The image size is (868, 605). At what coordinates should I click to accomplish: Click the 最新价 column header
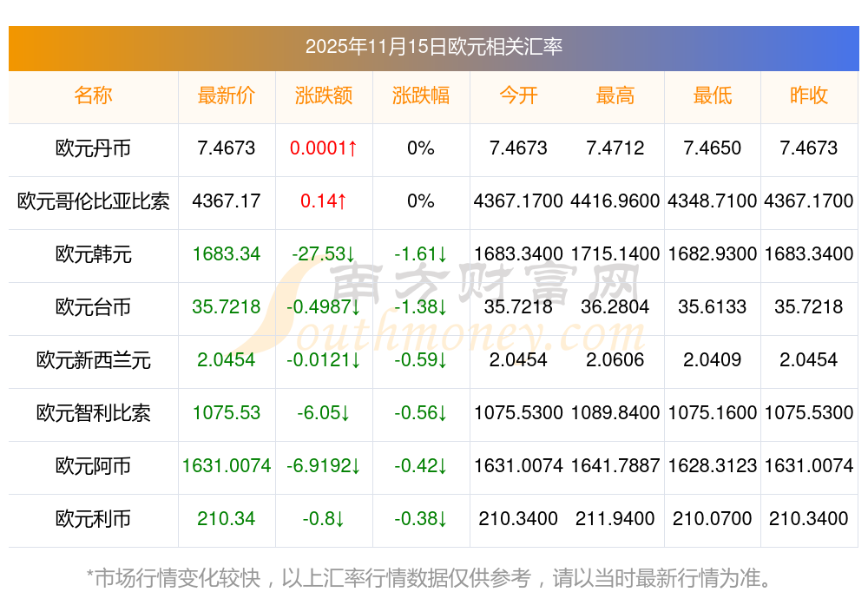pyautogui.click(x=227, y=95)
